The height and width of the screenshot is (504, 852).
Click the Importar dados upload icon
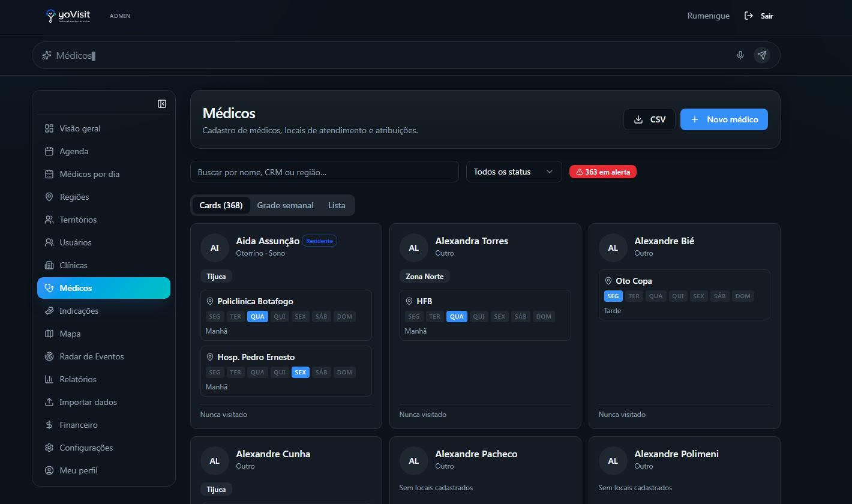pyautogui.click(x=49, y=402)
